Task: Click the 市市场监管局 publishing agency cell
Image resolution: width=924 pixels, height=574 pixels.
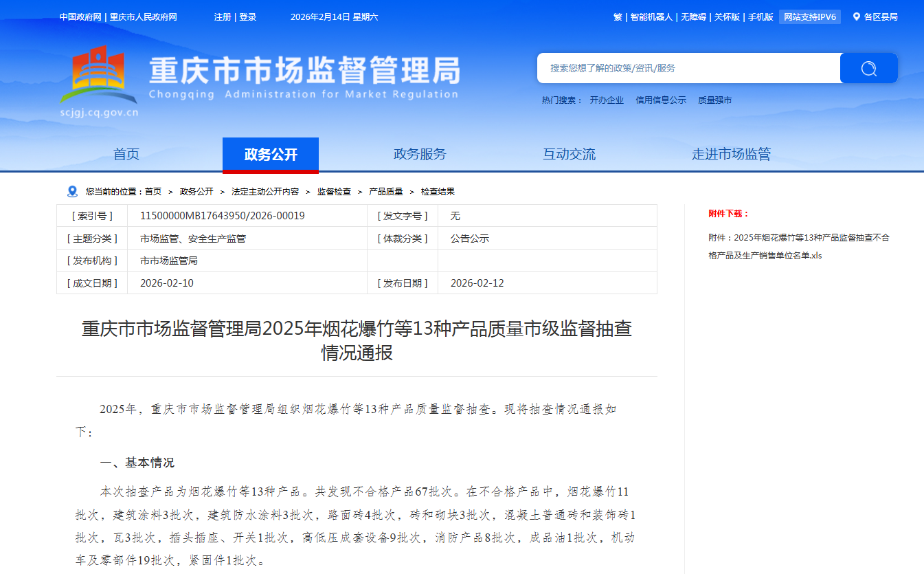Action: 169,261
